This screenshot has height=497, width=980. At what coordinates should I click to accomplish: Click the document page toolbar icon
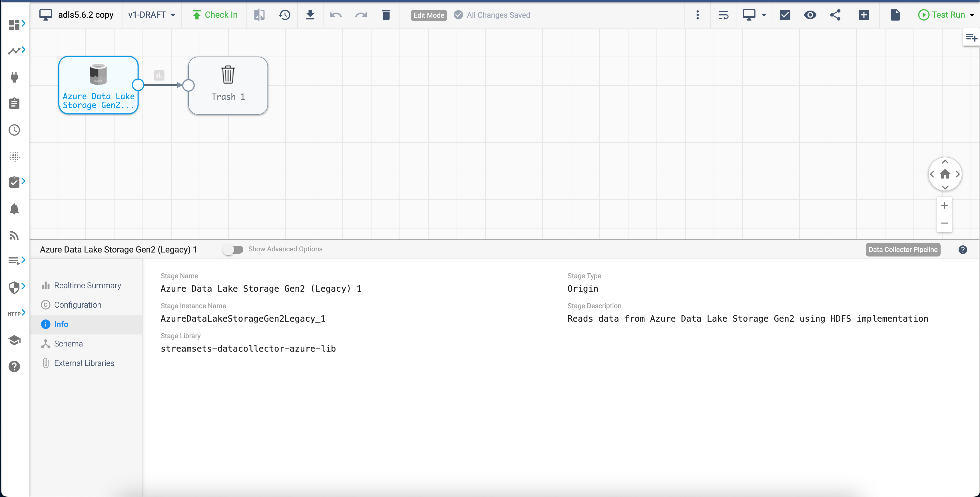[x=895, y=15]
